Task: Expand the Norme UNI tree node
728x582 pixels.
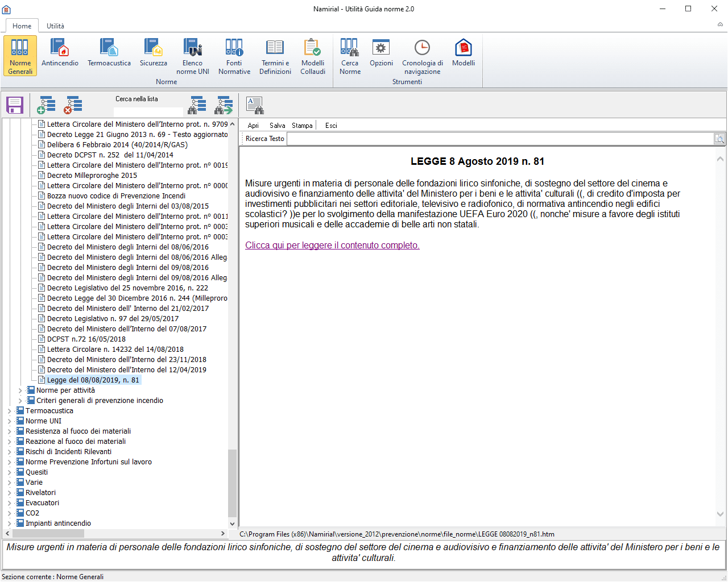Action: point(9,421)
